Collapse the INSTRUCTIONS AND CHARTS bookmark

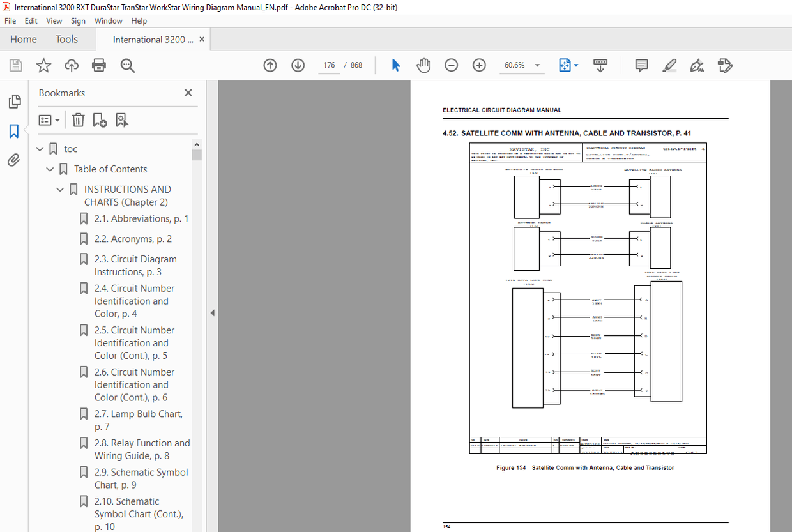(61, 190)
